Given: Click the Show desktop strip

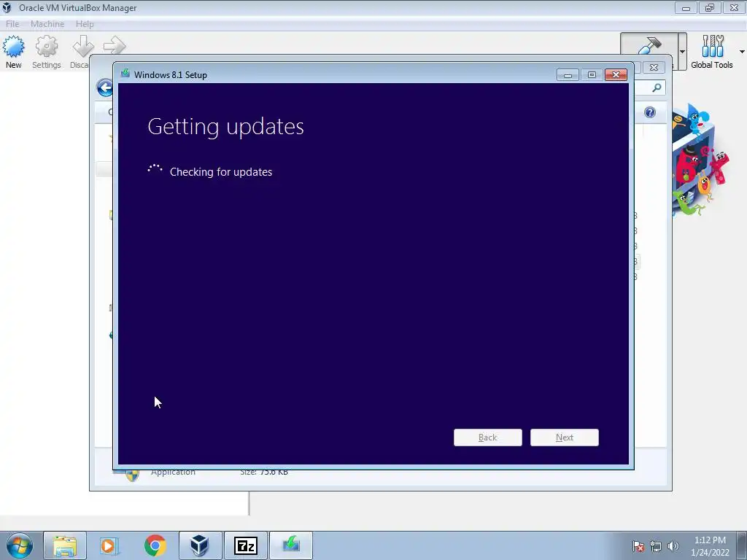Looking at the screenshot, I should click(x=742, y=545).
